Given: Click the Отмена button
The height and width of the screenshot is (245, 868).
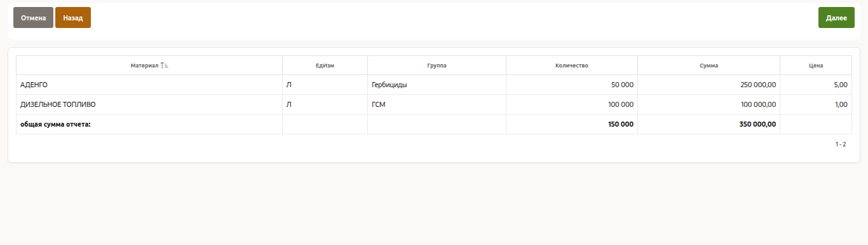Looking at the screenshot, I should tap(33, 18).
